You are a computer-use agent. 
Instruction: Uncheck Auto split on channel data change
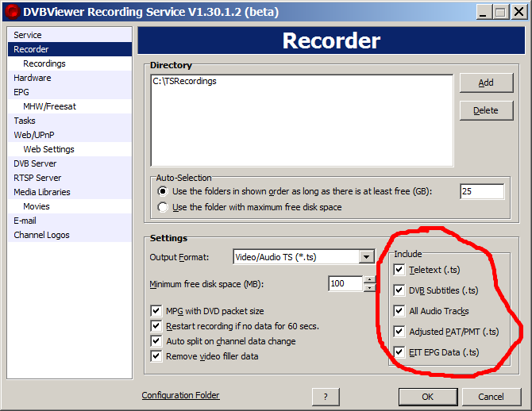click(156, 341)
